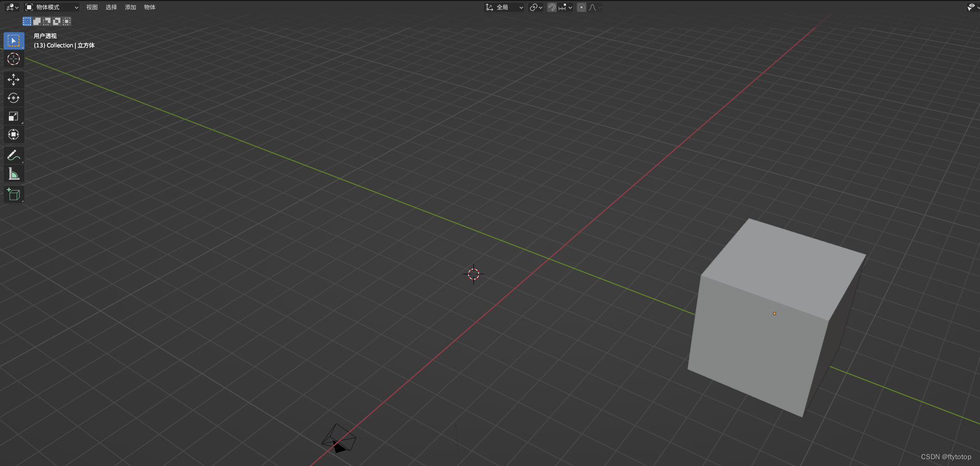Image resolution: width=980 pixels, height=466 pixels.
Task: Open the 物体模式 mode dropdown
Action: pos(52,7)
